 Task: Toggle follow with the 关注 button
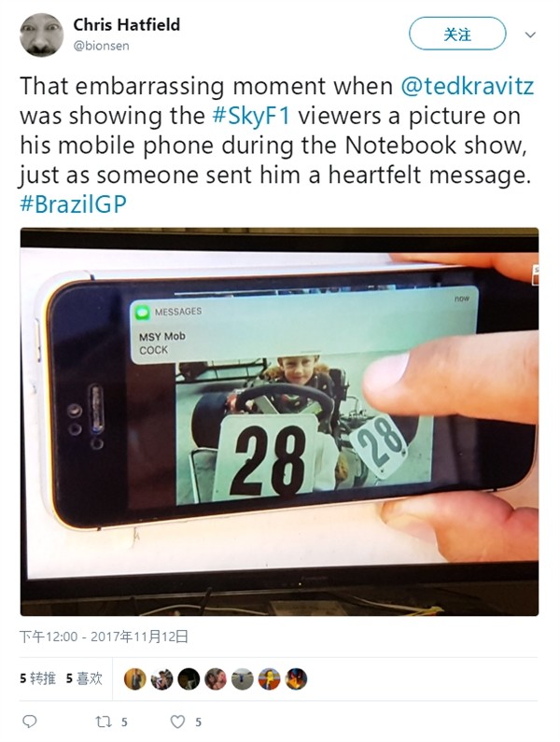[457, 34]
